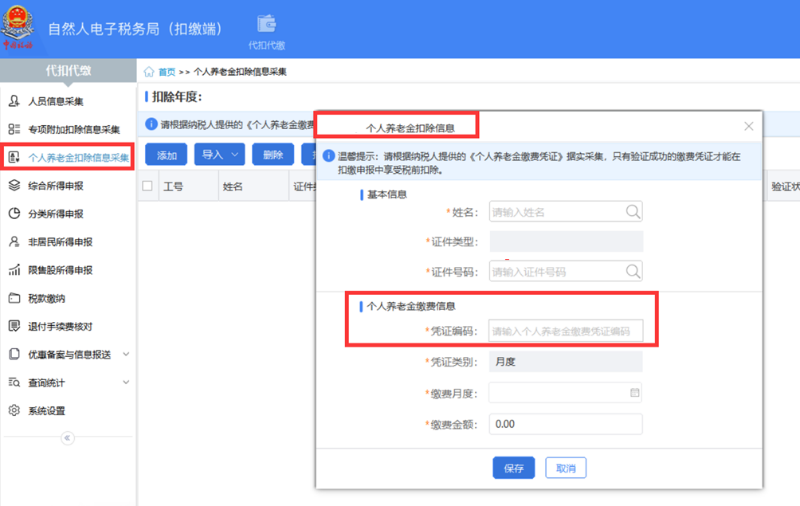
Task: Open 税款缴纳 in the sidebar
Action: point(46,298)
